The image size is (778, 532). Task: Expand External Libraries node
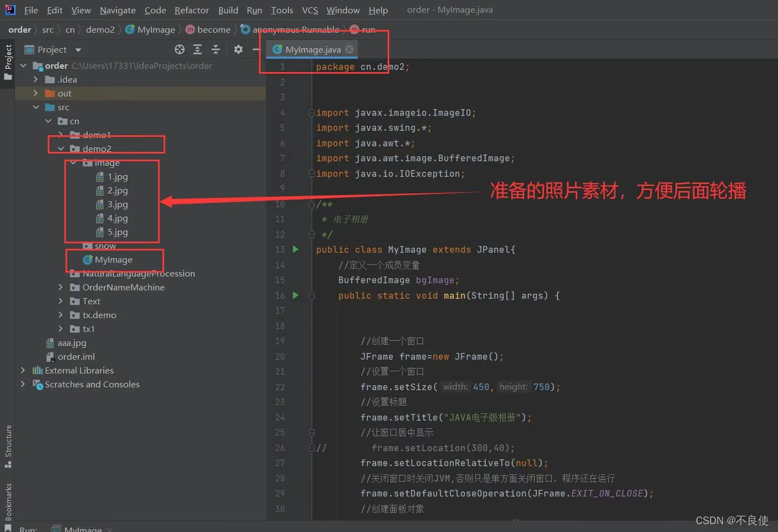[x=23, y=370]
